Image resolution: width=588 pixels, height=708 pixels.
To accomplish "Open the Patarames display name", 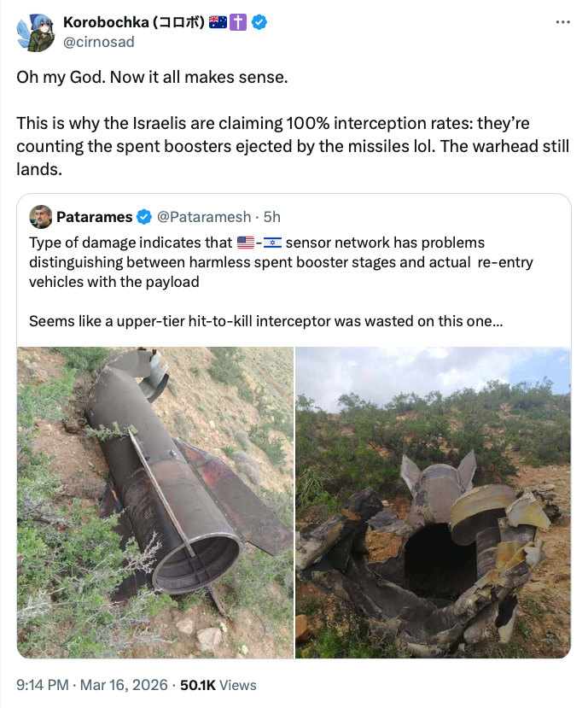I will pos(95,216).
